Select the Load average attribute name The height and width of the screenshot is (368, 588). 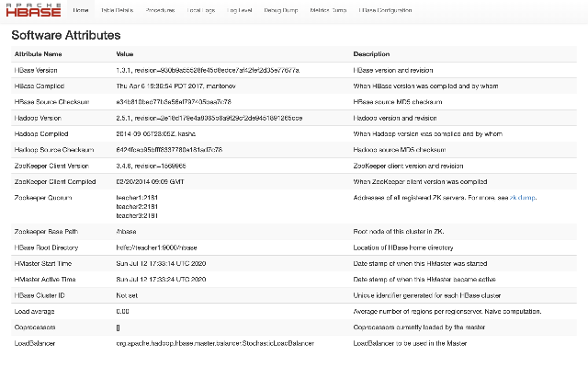(34, 311)
